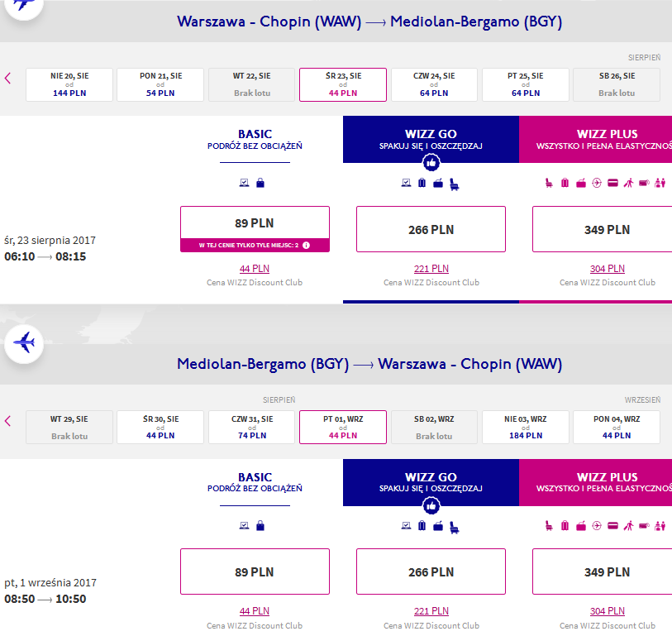The width and height of the screenshot is (672, 636).
Task: Click the sit-together people icon under return WIZZ PLUS
Action: 660,526
